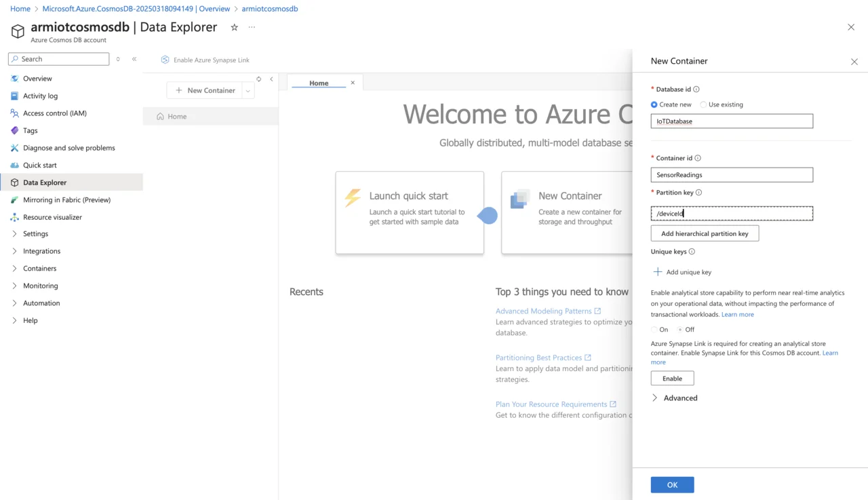Click the OK button
The width and height of the screenshot is (868, 500).
pos(672,484)
